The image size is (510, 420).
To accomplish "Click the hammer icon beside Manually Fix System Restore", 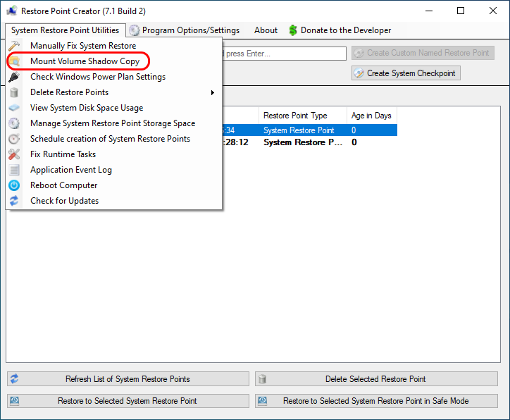I will 14,46.
